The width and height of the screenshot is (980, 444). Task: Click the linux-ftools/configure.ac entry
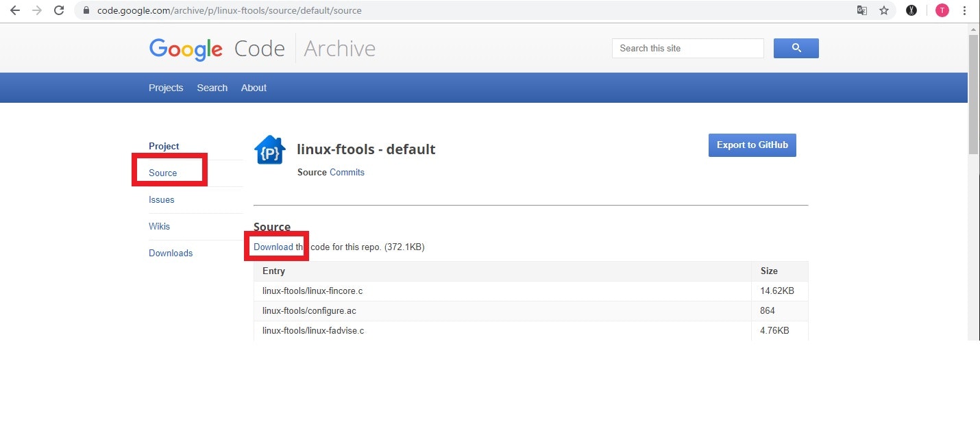[309, 310]
